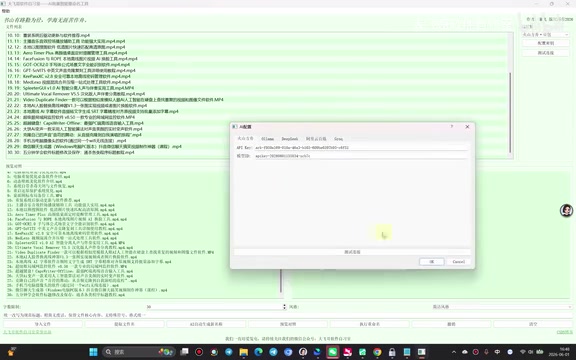Confirm the AI配置 dialog with OK
Image resolution: width=576 pixels, height=360 pixels.
click(432, 262)
